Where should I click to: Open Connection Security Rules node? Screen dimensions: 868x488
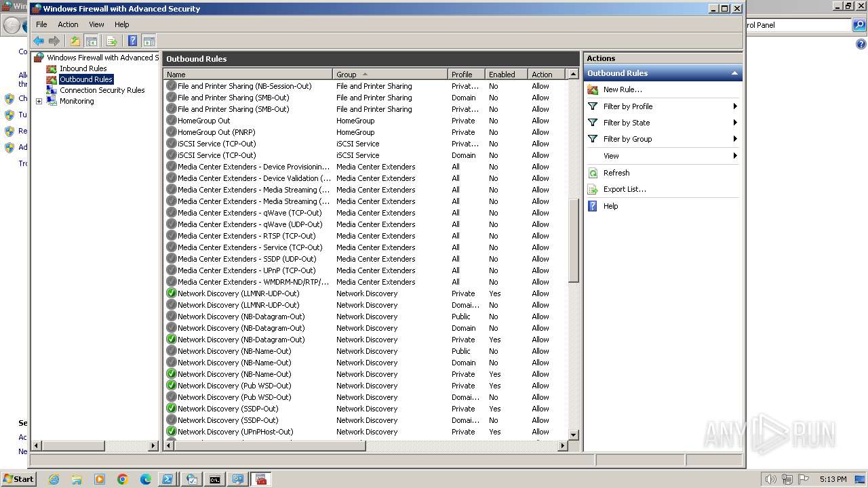click(x=102, y=90)
